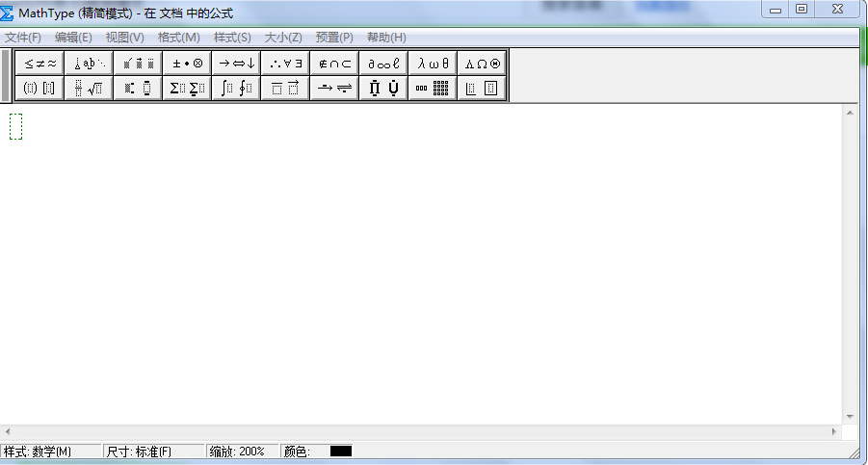
Task: Open the uppercase Greek letters palette
Action: (x=482, y=64)
